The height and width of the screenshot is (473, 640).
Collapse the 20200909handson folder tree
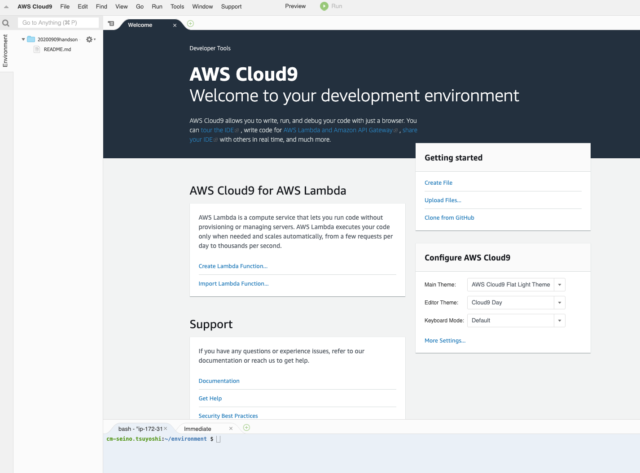coord(23,39)
